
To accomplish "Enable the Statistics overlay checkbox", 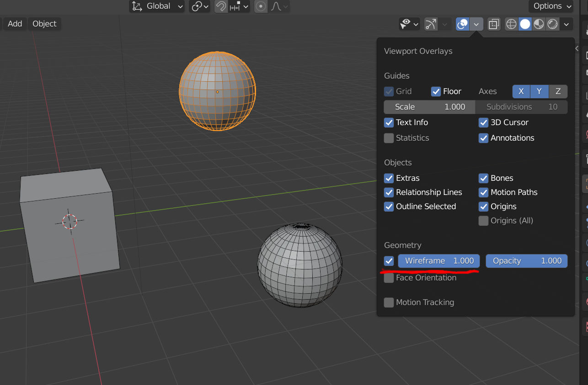I will 389,138.
